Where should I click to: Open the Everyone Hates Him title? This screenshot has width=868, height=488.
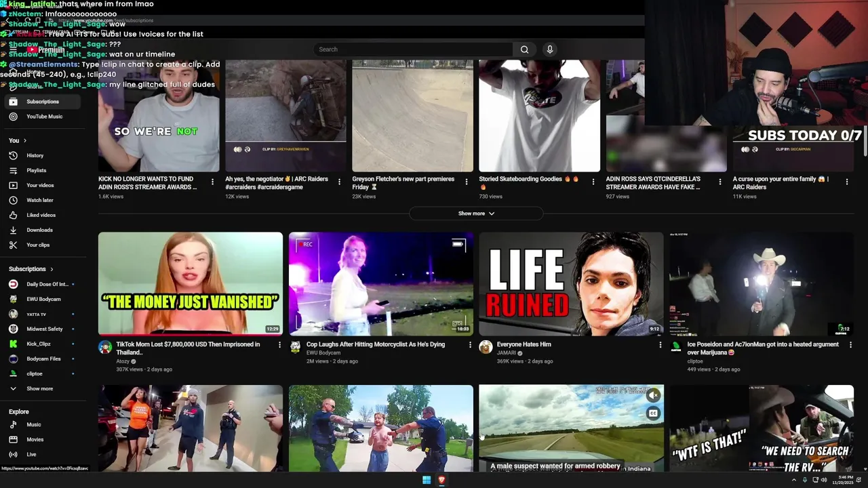(x=524, y=344)
